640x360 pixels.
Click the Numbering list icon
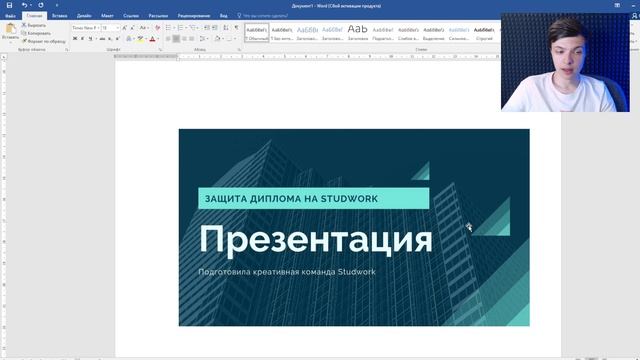coord(180,28)
